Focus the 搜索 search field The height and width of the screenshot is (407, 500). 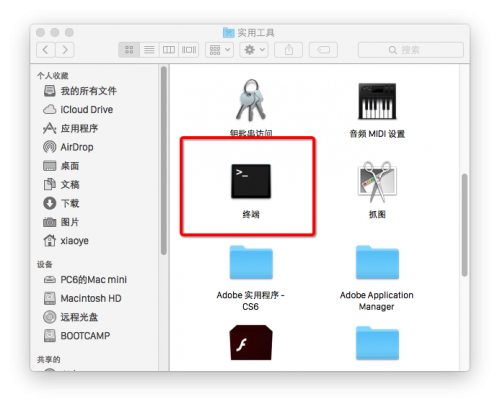click(x=411, y=50)
